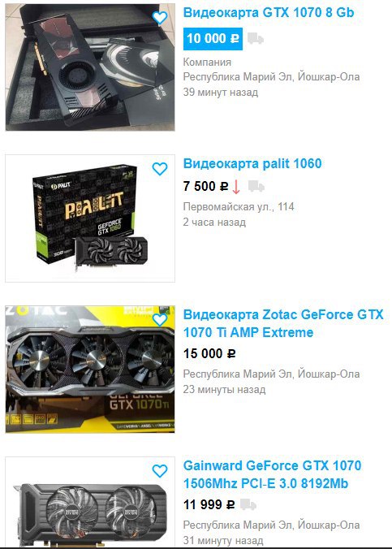Click the highlighted 10 000 ₽ price badge

(213, 38)
